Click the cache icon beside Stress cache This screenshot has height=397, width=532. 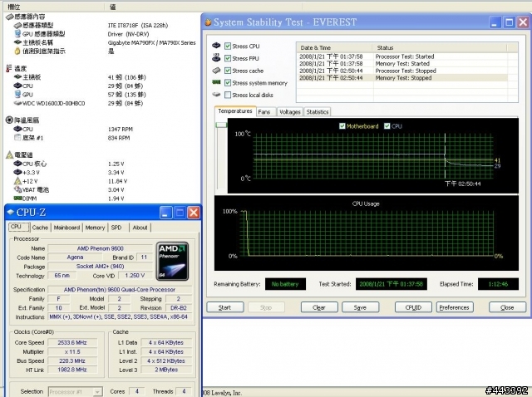pyautogui.click(x=216, y=70)
